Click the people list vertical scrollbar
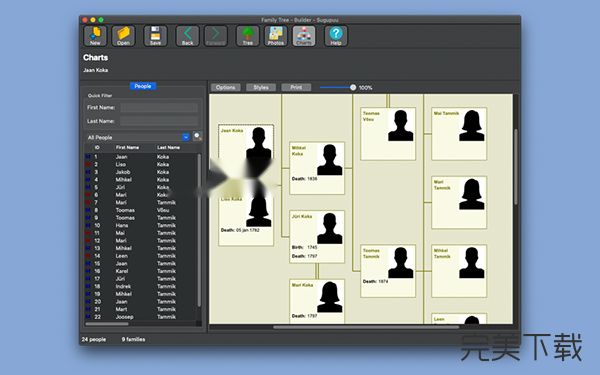The height and width of the screenshot is (375, 600). point(199,230)
